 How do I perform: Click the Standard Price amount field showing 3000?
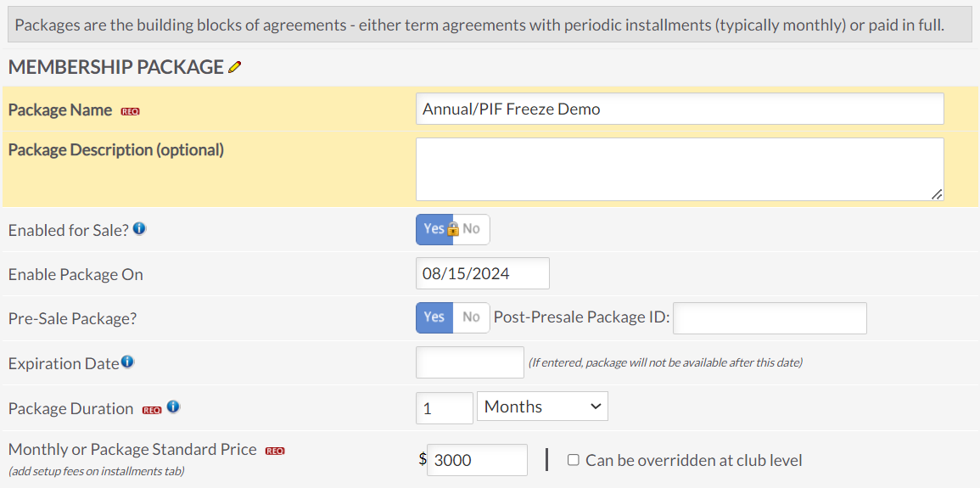pyautogui.click(x=478, y=460)
